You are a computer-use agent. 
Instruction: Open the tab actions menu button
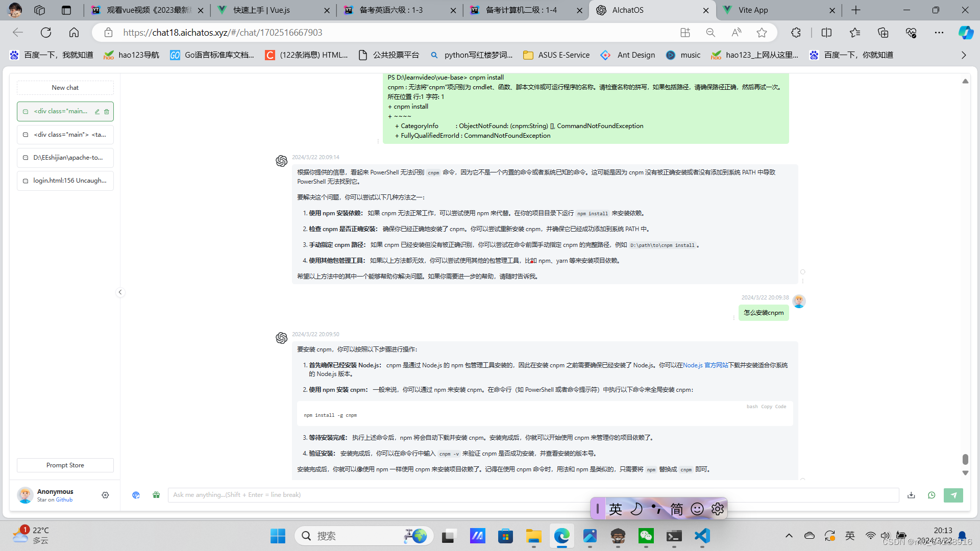point(66,10)
